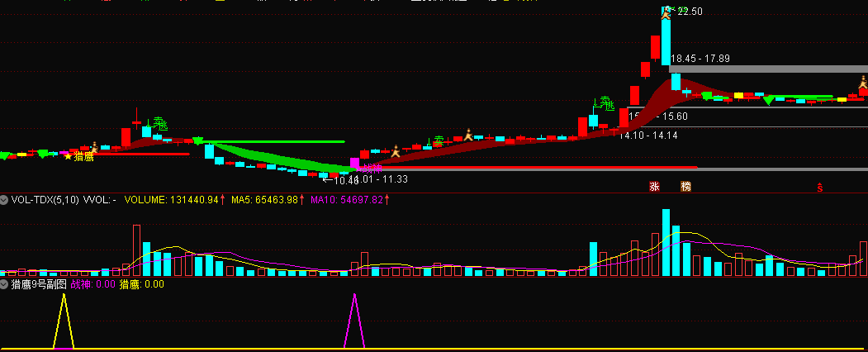Click the 14.10 - 14.14 gap label
The height and width of the screenshot is (352, 868).
click(x=648, y=135)
